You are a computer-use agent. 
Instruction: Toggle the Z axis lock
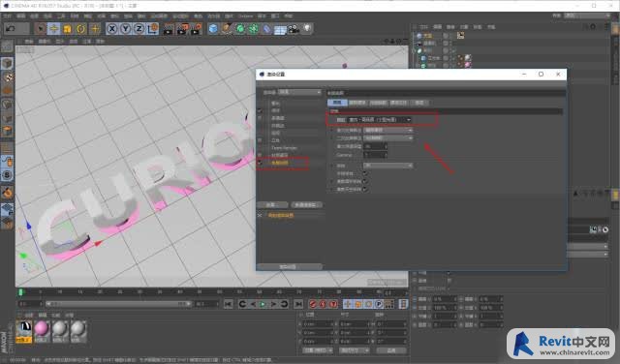[139, 28]
